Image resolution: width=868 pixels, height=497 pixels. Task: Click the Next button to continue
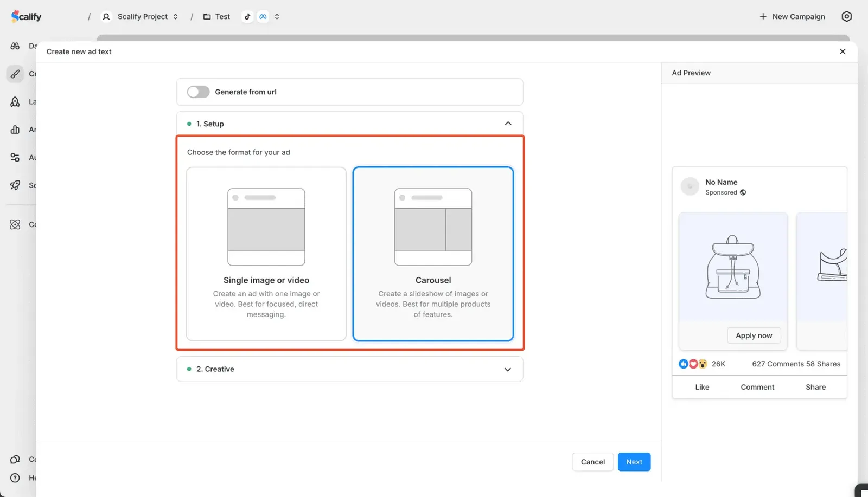(634, 461)
